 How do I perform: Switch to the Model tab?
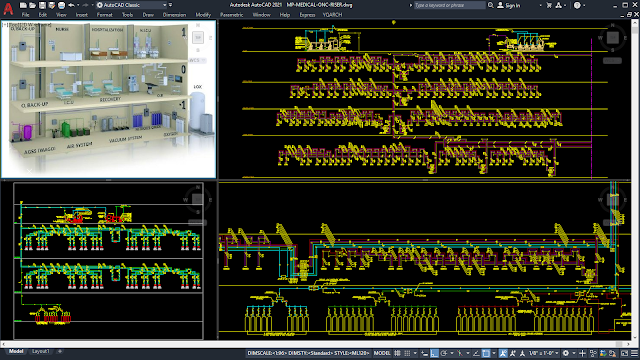(x=16, y=351)
